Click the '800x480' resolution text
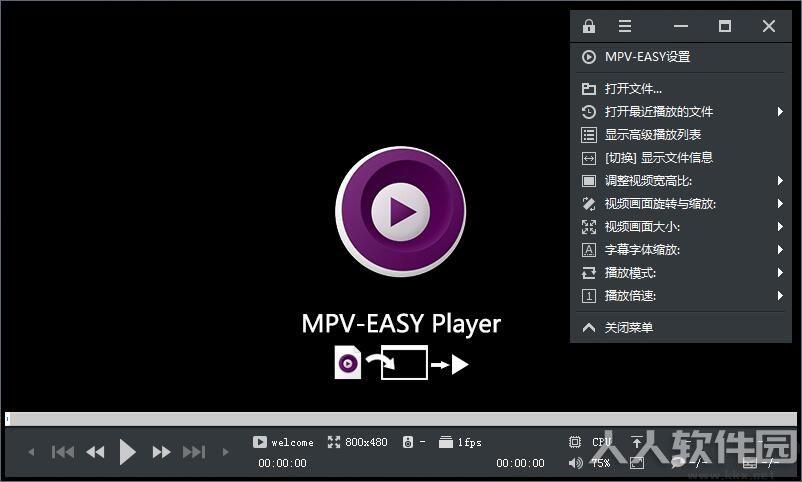The width and height of the screenshot is (802, 482). [x=366, y=442]
